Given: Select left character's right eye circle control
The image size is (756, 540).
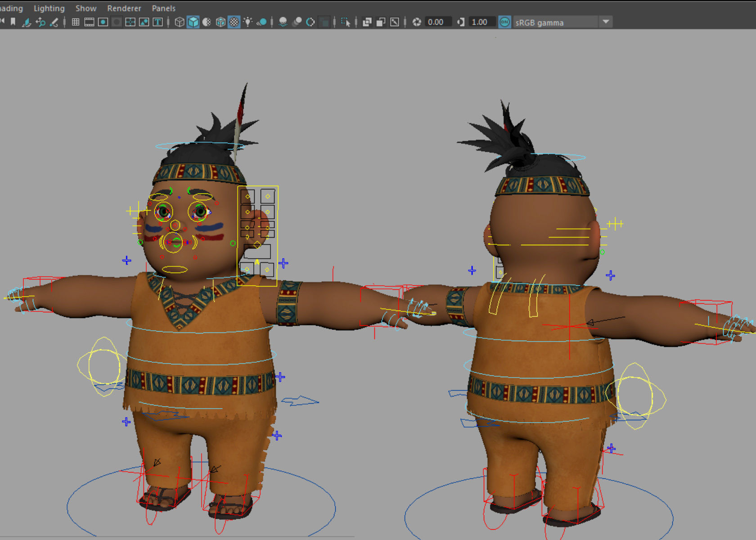Looking at the screenshot, I should pyautogui.click(x=163, y=211).
